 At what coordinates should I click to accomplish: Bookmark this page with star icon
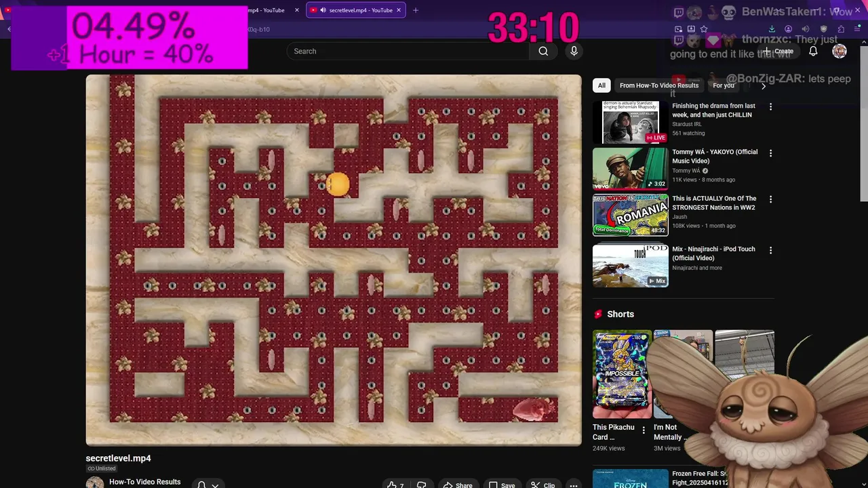704,29
